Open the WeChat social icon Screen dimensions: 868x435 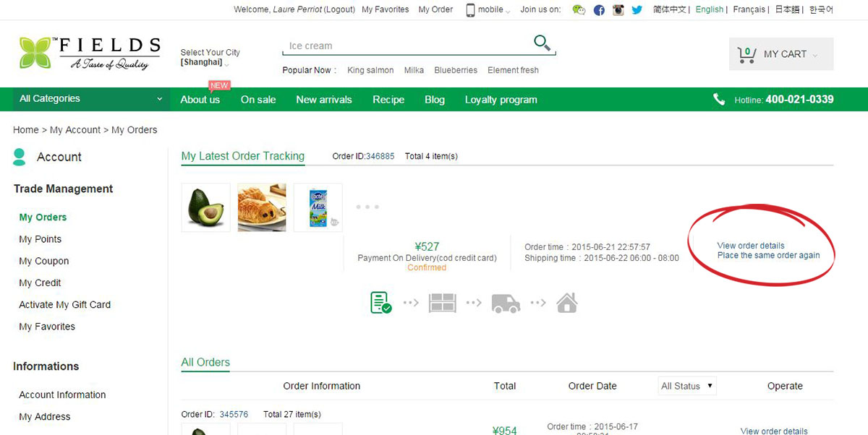[x=579, y=10]
